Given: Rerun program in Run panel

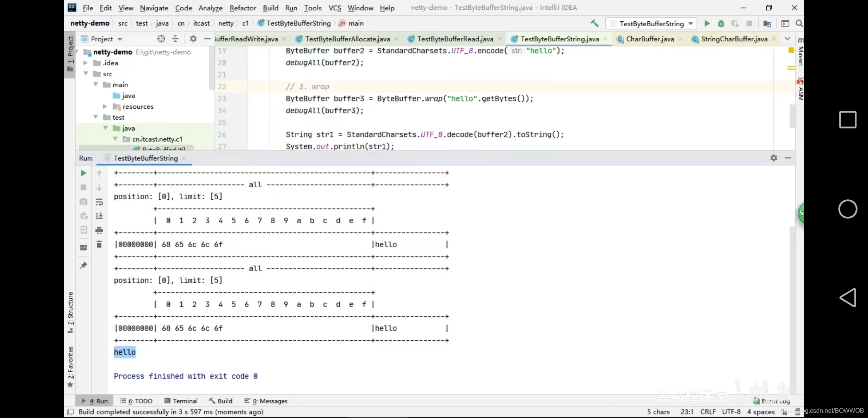Looking at the screenshot, I should pos(83,173).
